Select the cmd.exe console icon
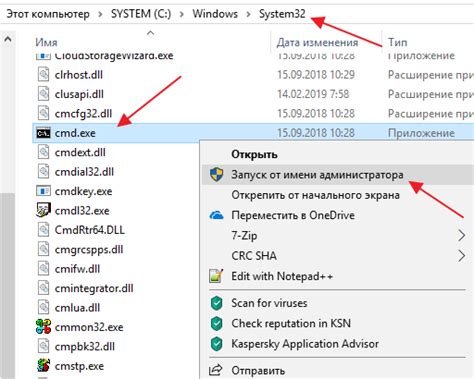Screen dimensions: 474x379 pos(43,133)
